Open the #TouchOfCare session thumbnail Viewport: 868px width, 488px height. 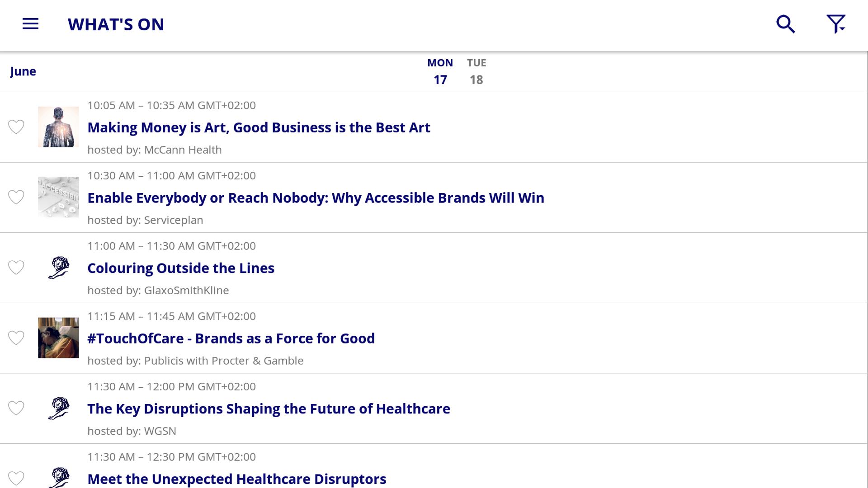pyautogui.click(x=58, y=338)
